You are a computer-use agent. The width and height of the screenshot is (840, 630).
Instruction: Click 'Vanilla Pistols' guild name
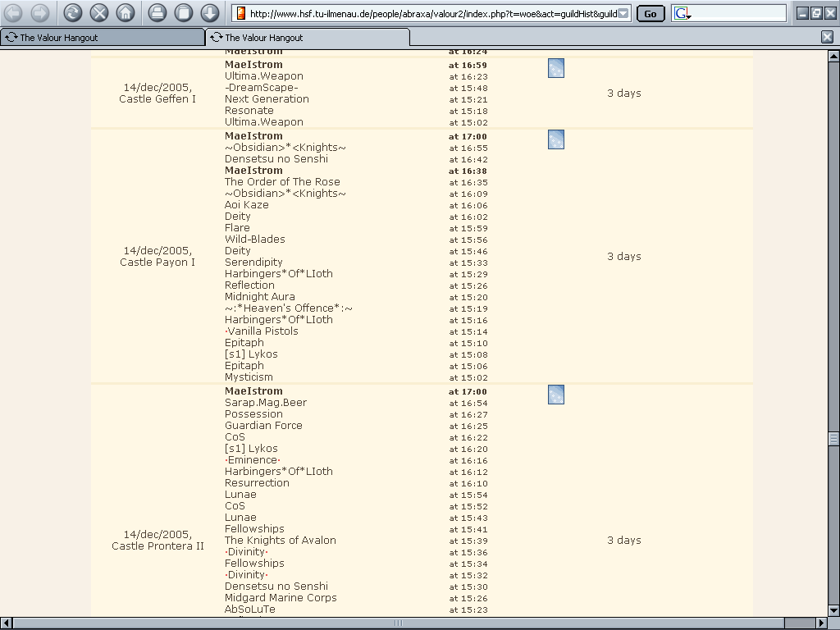coord(262,331)
